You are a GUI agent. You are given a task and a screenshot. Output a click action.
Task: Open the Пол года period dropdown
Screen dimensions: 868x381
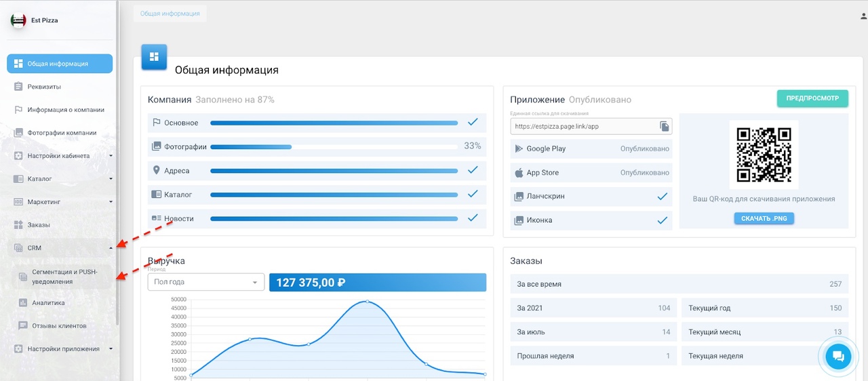[x=205, y=282]
